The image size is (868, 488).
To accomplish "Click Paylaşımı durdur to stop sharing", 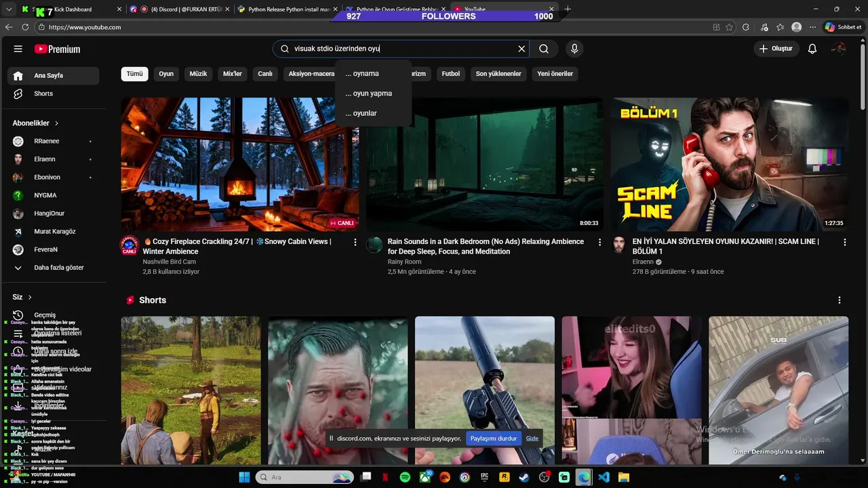I will pyautogui.click(x=494, y=439).
